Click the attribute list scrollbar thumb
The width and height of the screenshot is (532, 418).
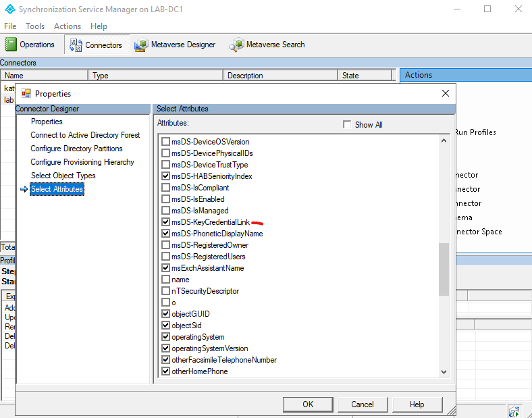coord(444,269)
